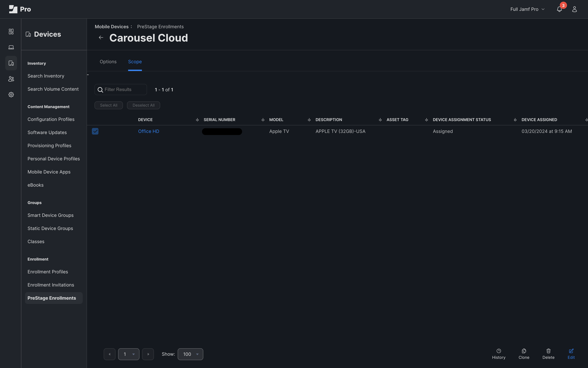Focus the Filter Results input
Image resolution: width=588 pixels, height=368 pixels.
(x=121, y=90)
